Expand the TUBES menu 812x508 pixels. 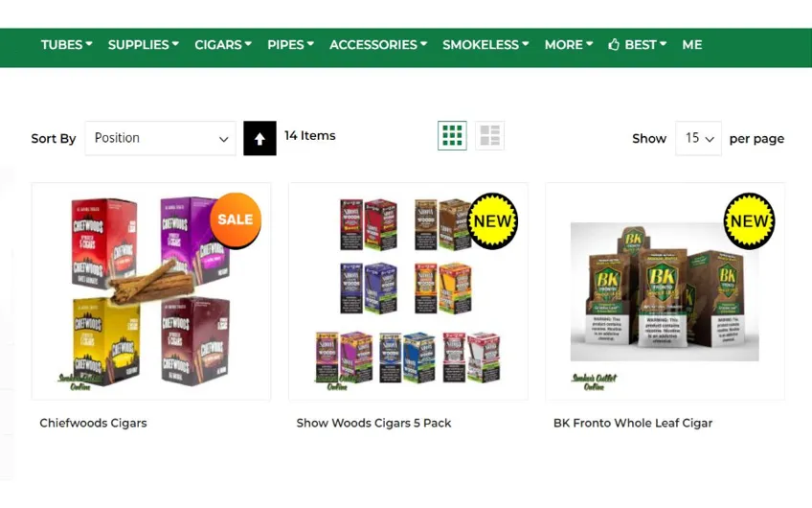point(67,45)
